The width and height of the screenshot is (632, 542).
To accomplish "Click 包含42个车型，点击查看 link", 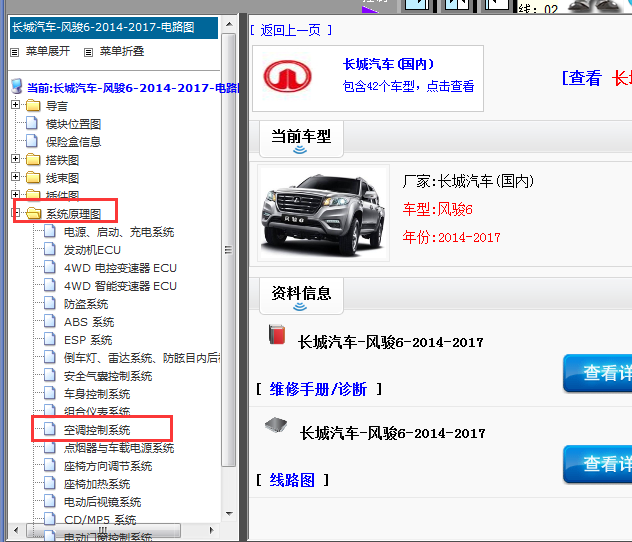I will point(408,86).
